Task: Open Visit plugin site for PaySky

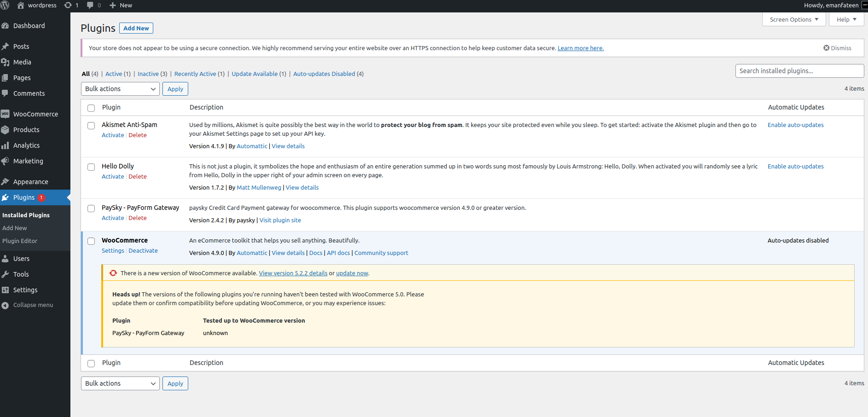Action: [280, 220]
